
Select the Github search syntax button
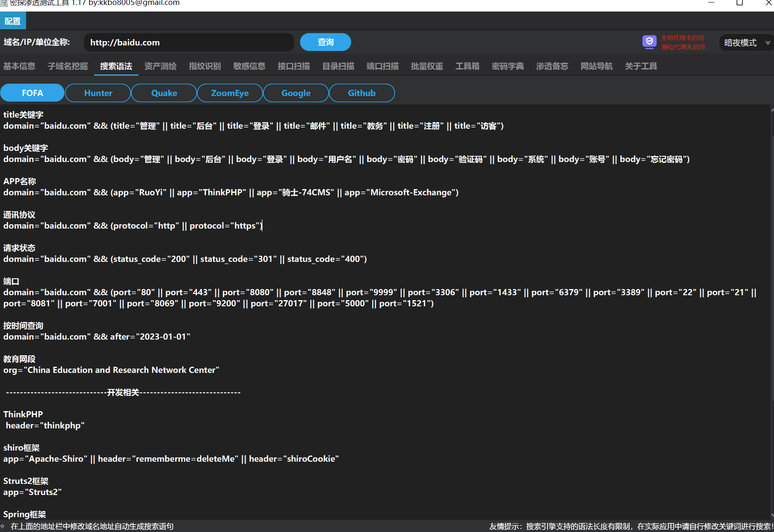[362, 93]
